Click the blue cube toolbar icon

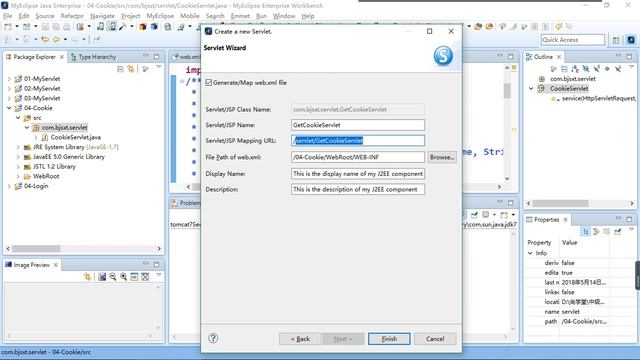[154, 27]
